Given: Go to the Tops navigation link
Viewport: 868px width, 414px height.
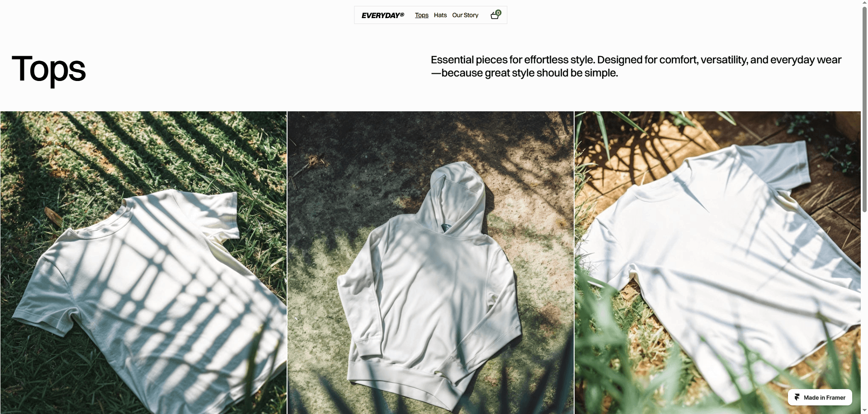Looking at the screenshot, I should 422,15.
